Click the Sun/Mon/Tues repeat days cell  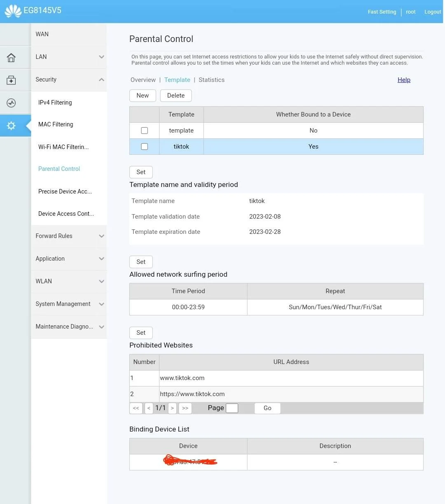coord(335,307)
